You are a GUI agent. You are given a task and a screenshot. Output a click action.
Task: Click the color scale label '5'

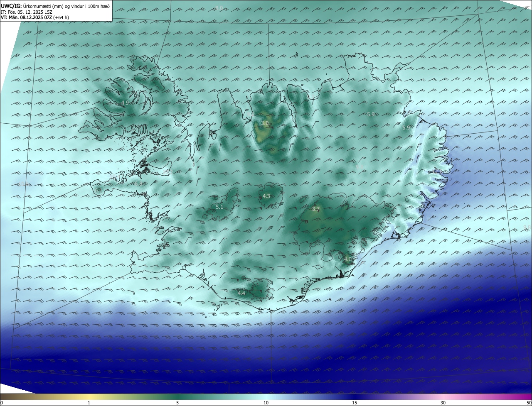pos(177,403)
